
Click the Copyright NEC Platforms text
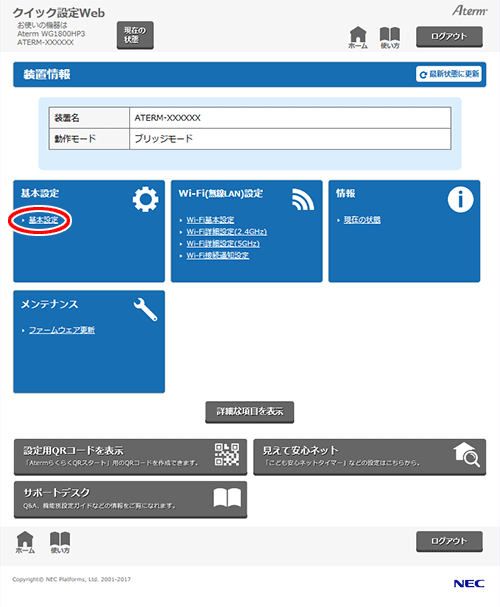[x=72, y=580]
